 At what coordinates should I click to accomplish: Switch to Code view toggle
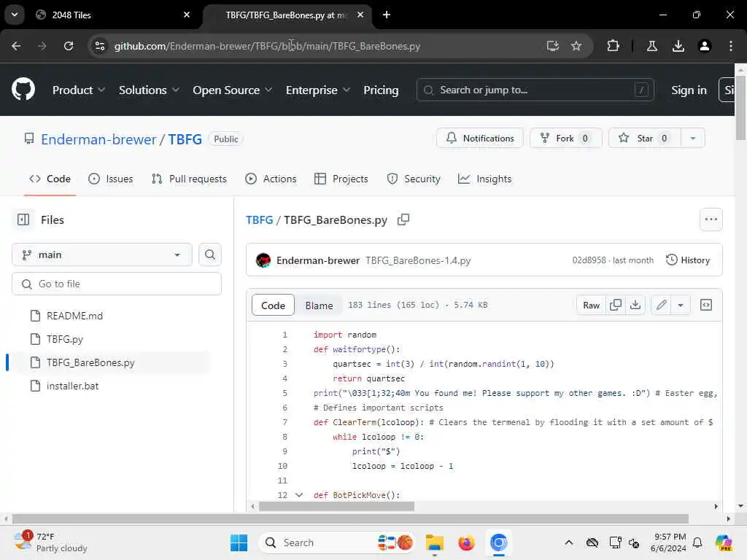[x=273, y=306]
